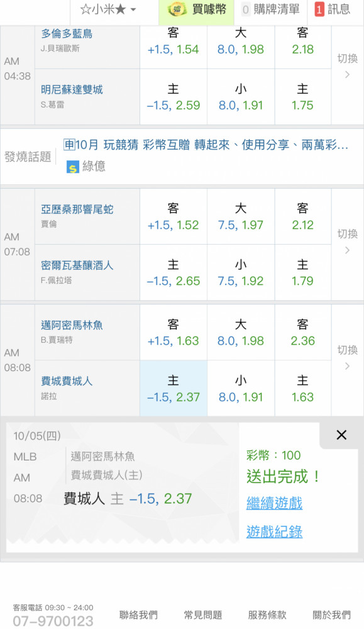Viewport: 364px width, 629px height.
Task: Click the chevron under 切換 for 08:08 game
Action: (347, 366)
